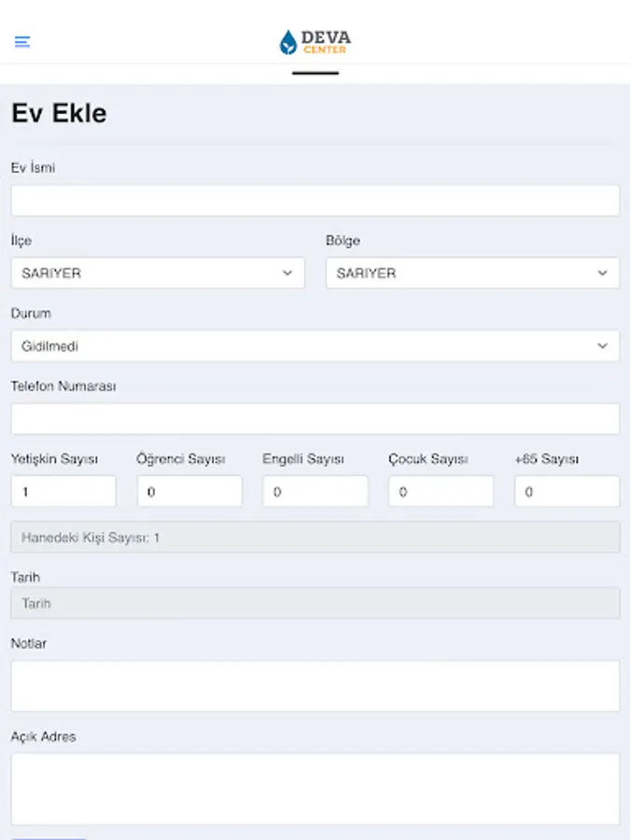The width and height of the screenshot is (630, 840).
Task: Open the Tarih date field
Action: pyautogui.click(x=315, y=603)
